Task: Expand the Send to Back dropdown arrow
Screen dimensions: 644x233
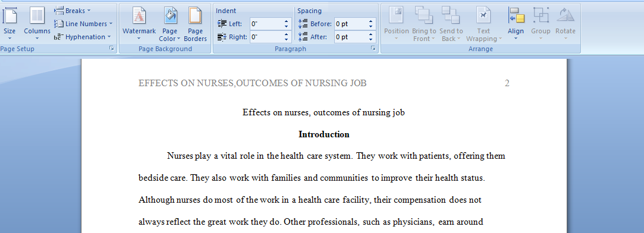Action: [x=458, y=39]
